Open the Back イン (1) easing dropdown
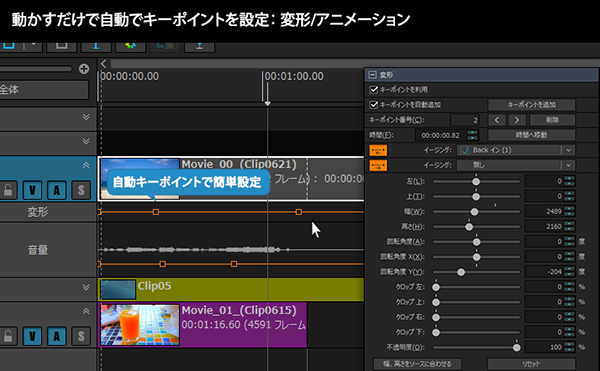 (x=517, y=150)
